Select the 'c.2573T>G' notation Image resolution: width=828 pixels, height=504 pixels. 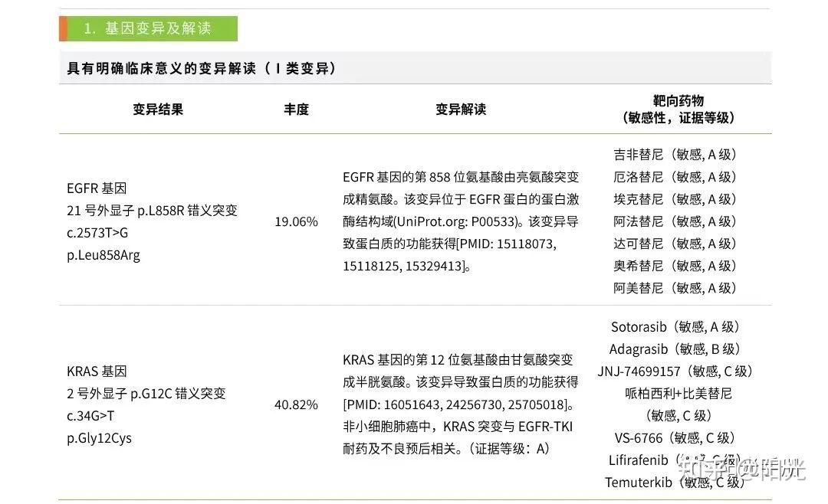coord(97,233)
